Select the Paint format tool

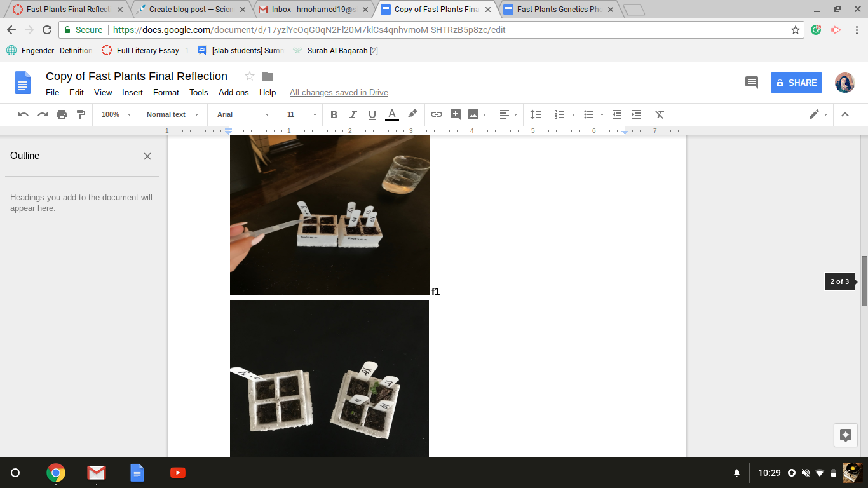(81, 114)
